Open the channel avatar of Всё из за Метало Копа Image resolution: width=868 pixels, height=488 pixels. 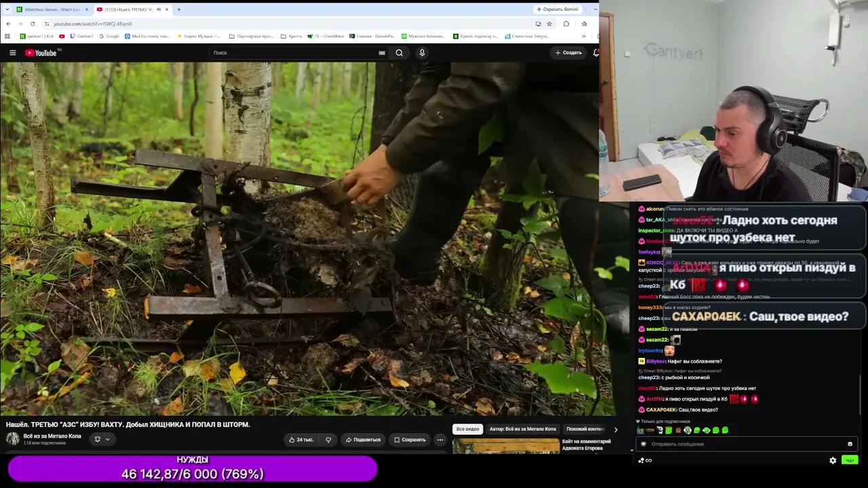coord(13,439)
